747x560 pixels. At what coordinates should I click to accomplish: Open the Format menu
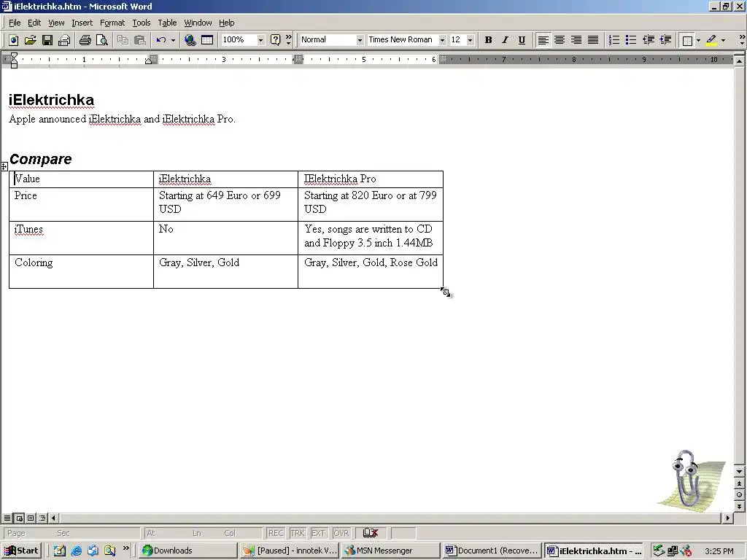click(112, 23)
